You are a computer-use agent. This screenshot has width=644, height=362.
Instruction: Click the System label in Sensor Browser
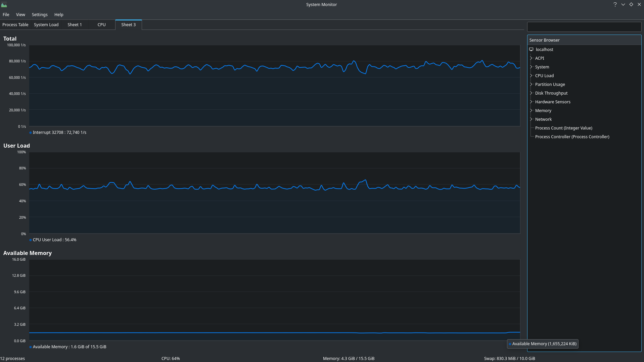tap(542, 67)
